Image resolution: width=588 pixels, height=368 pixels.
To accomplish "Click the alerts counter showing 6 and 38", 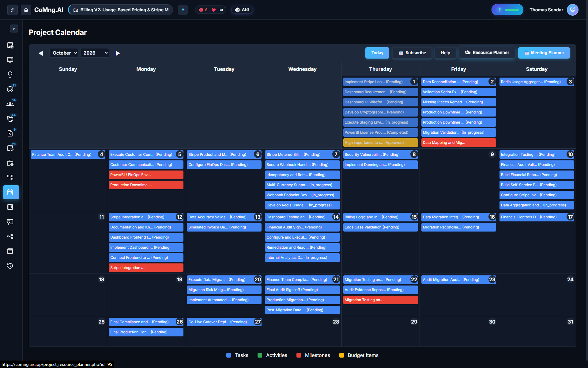I will [211, 10].
